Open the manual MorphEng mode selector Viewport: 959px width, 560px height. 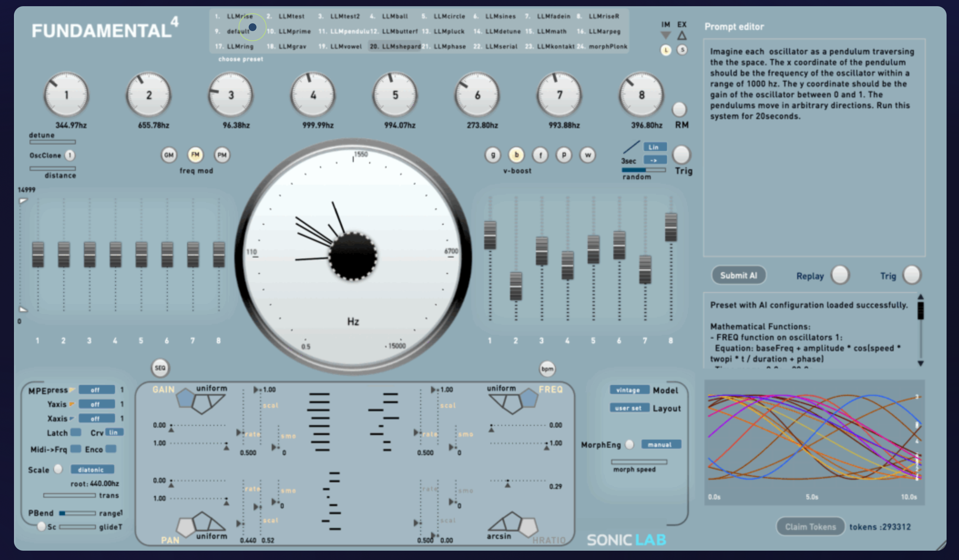(661, 444)
